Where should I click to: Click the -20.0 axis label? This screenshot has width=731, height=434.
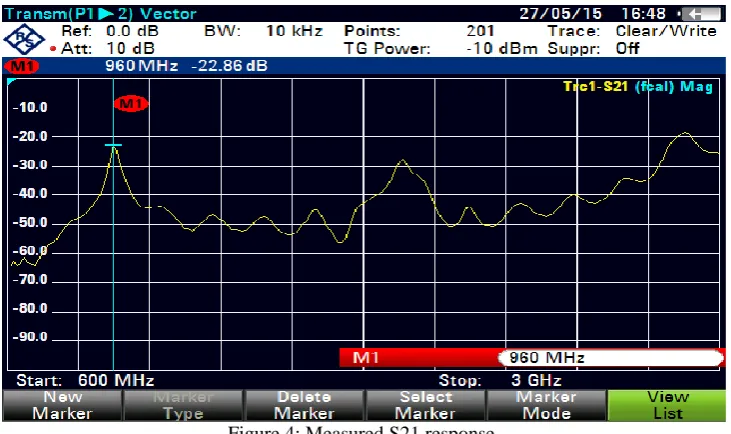(30, 137)
